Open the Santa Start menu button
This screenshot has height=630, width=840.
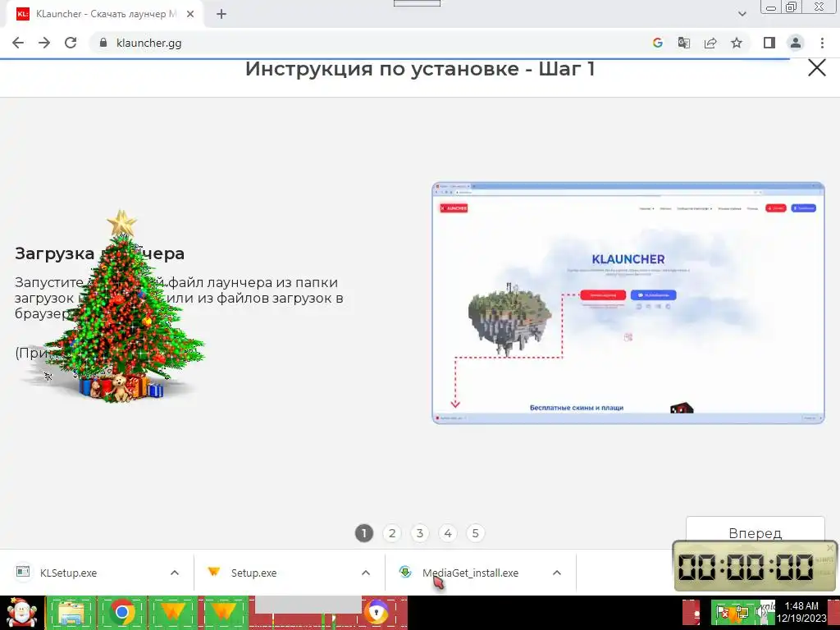21,612
